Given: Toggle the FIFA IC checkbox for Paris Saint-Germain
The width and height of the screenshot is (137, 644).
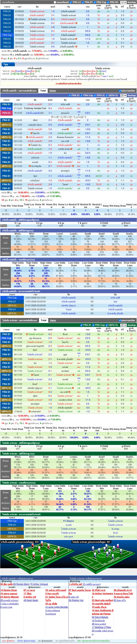Looking at the screenshot, I should coord(95,95).
